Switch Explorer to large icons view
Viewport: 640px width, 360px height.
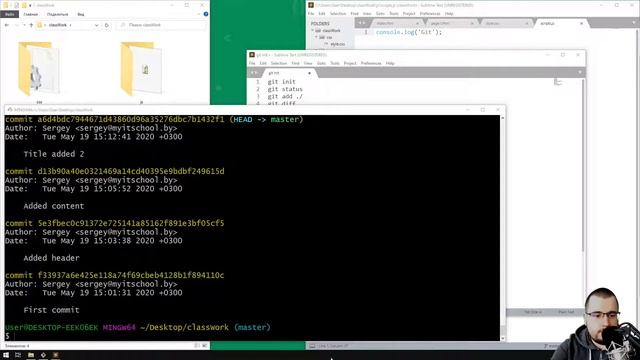click(x=205, y=346)
